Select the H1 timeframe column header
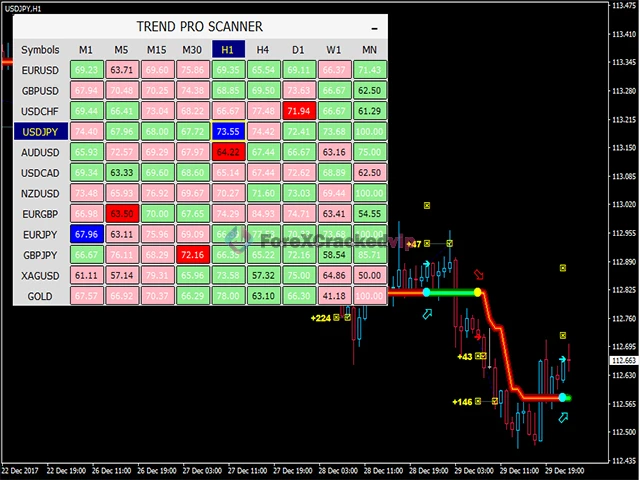Screen dimensions: 640x480 [228, 49]
